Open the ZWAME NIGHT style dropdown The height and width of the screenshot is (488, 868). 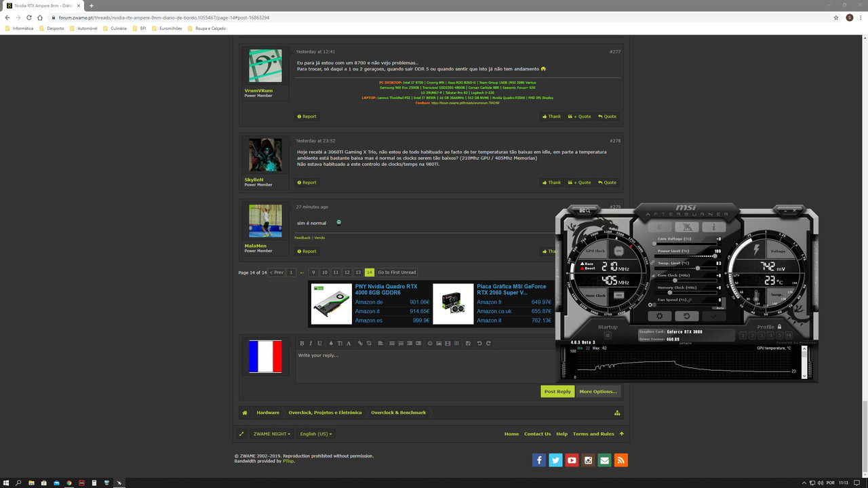tap(272, 434)
